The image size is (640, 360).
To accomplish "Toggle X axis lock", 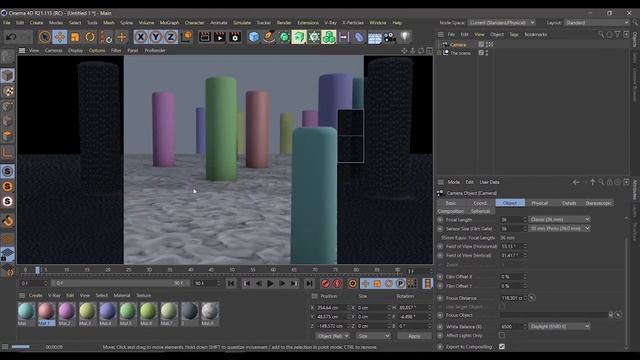I will pyautogui.click(x=141, y=37).
